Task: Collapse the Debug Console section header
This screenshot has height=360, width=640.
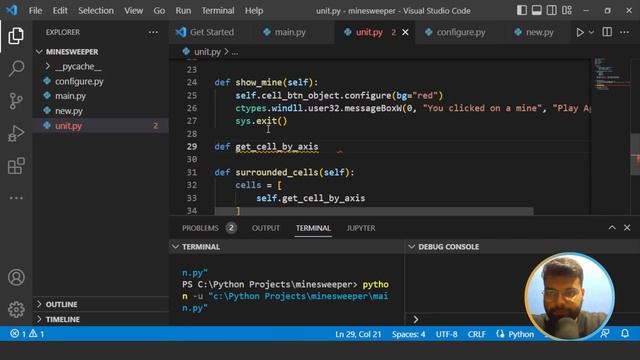Action: coord(522,247)
